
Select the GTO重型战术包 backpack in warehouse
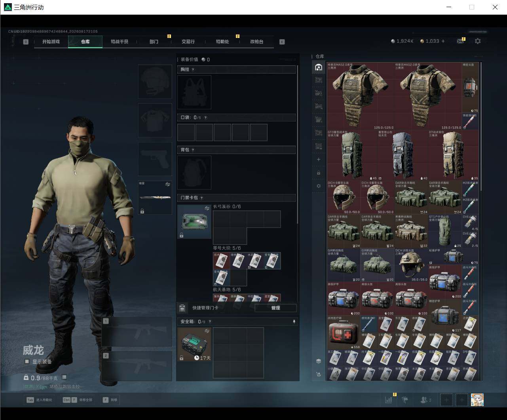coord(352,155)
